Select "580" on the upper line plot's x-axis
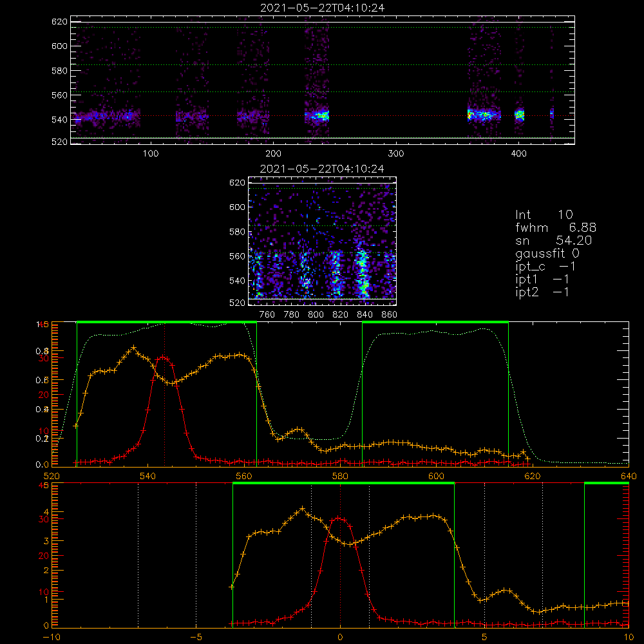 click(340, 476)
